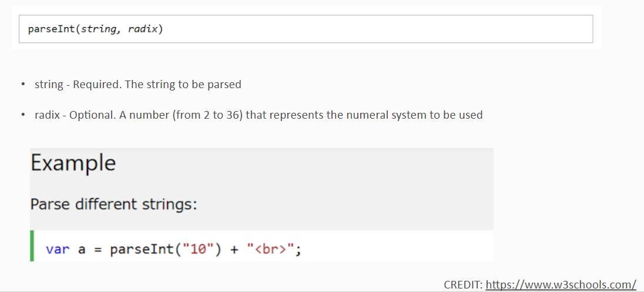Click the italic radix parameter in syntax
This screenshot has height=292, width=644.
pos(143,29)
